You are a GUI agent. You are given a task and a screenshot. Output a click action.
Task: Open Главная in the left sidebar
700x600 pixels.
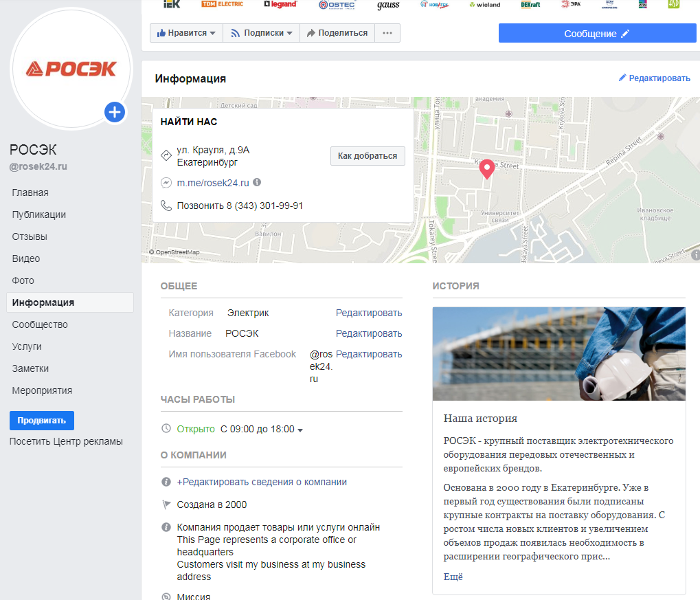coord(30,192)
